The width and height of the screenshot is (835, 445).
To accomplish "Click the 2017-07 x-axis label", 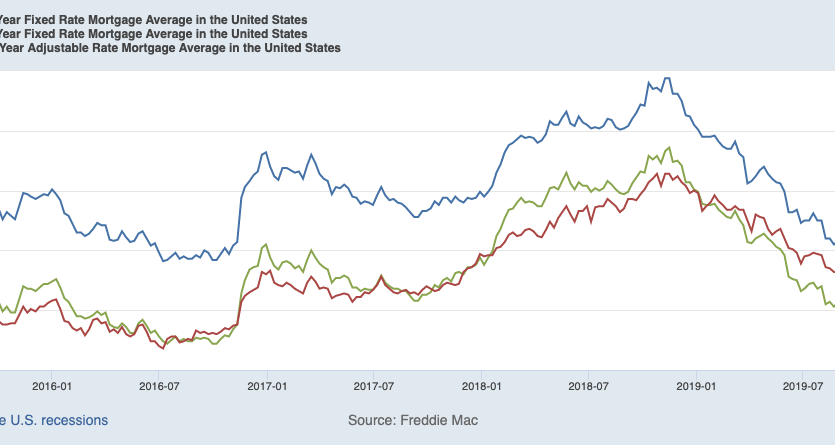I will coord(373,385).
